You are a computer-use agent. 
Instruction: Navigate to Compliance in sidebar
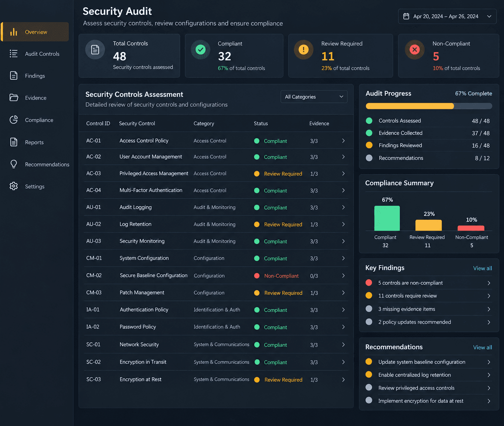coord(39,120)
